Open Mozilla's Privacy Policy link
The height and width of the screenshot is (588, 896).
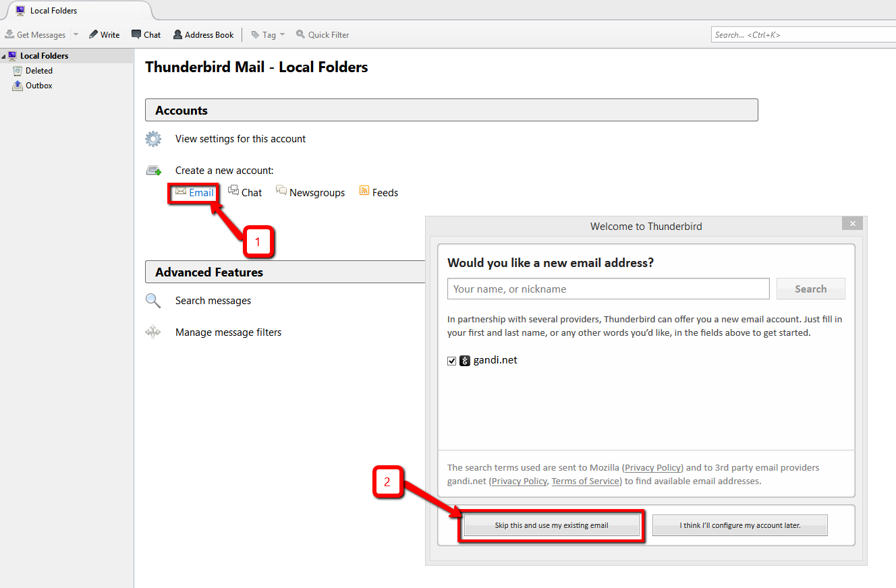[654, 467]
